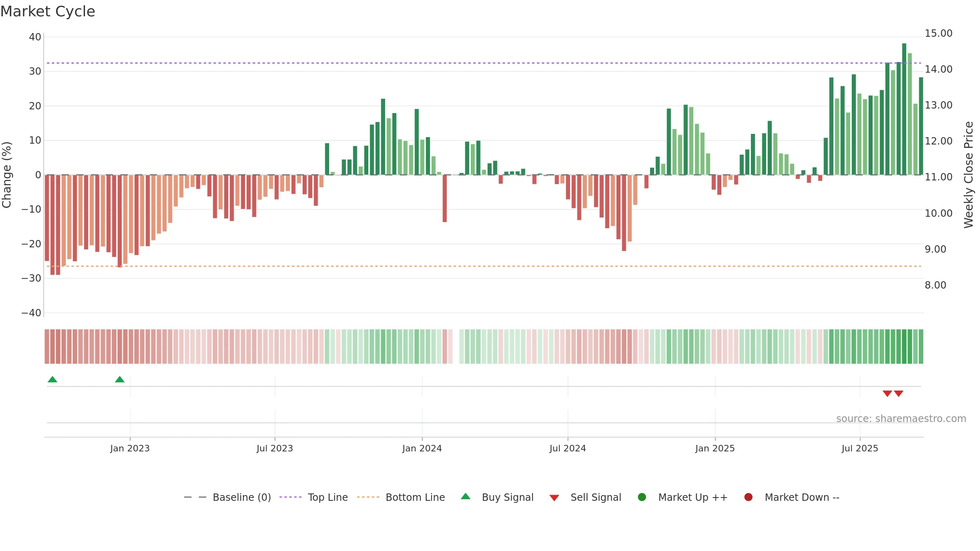Click the Market Up ++ legend label
The image size is (980, 551).
tap(693, 497)
